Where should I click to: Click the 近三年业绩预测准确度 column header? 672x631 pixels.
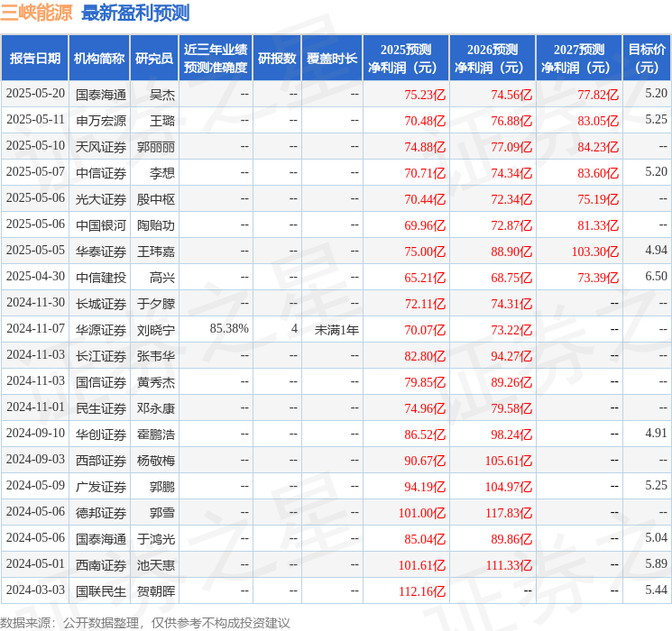[x=216, y=58]
